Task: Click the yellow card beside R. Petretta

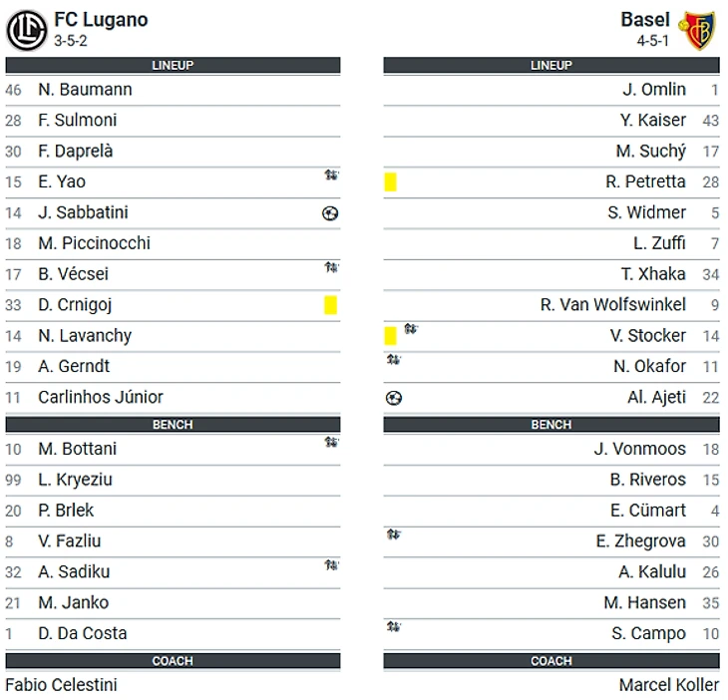Action: 391,181
